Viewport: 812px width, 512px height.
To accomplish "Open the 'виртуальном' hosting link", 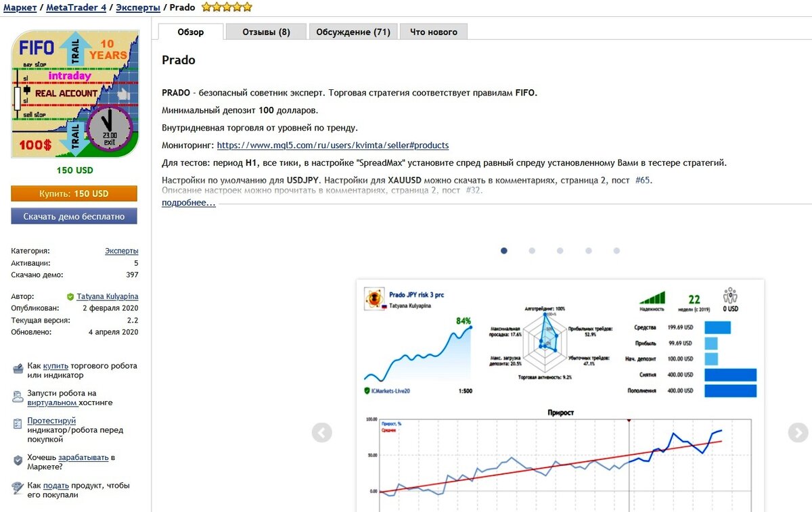I will pos(52,402).
